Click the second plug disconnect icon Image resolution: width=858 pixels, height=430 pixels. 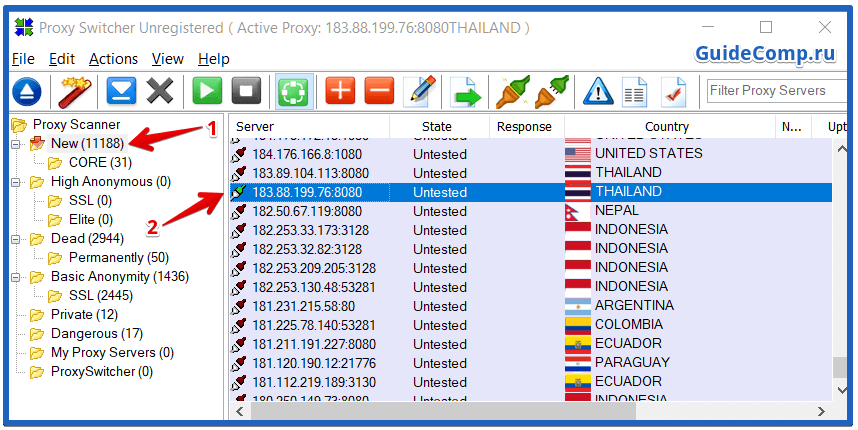[x=552, y=91]
